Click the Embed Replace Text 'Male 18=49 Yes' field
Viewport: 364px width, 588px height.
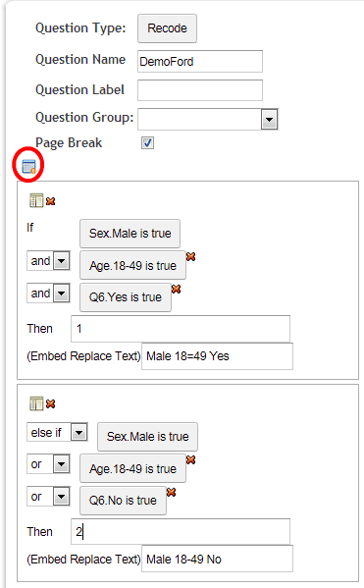click(x=217, y=356)
